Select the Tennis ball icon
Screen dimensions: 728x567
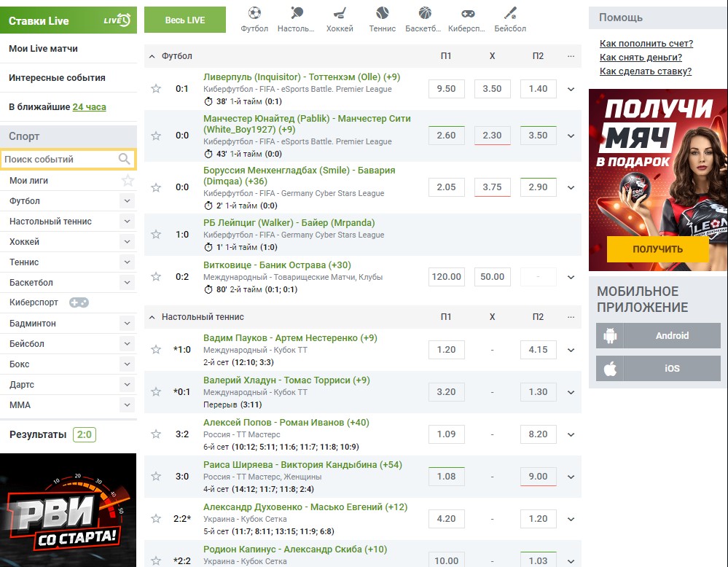point(383,13)
